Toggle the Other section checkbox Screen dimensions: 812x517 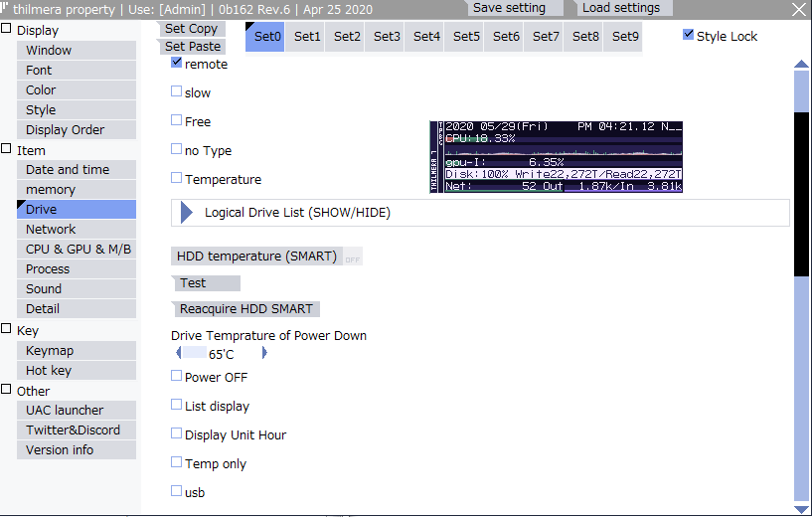[6, 389]
